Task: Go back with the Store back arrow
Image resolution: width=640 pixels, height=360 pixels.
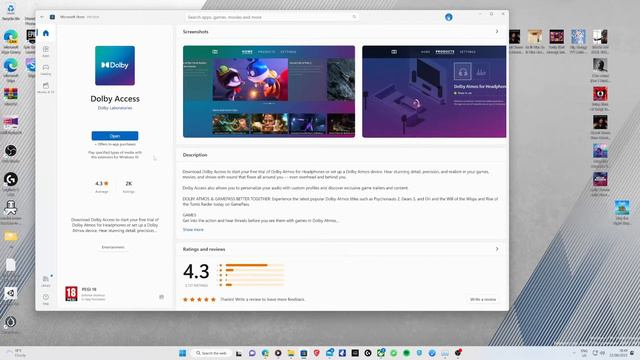Action: click(42, 17)
